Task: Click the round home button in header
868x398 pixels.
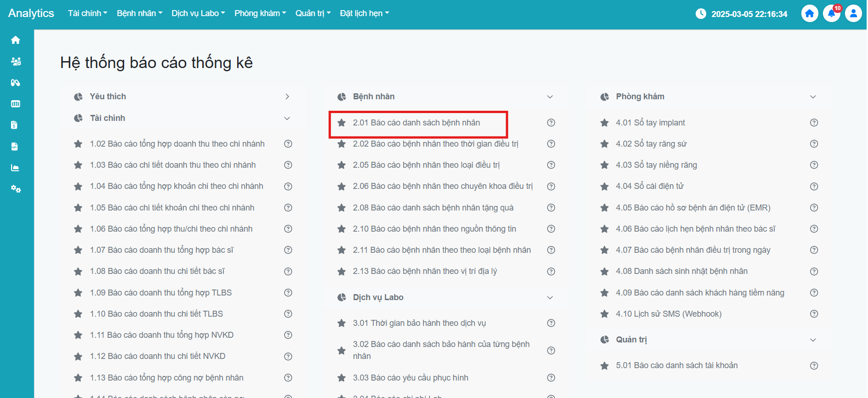Action: [810, 14]
